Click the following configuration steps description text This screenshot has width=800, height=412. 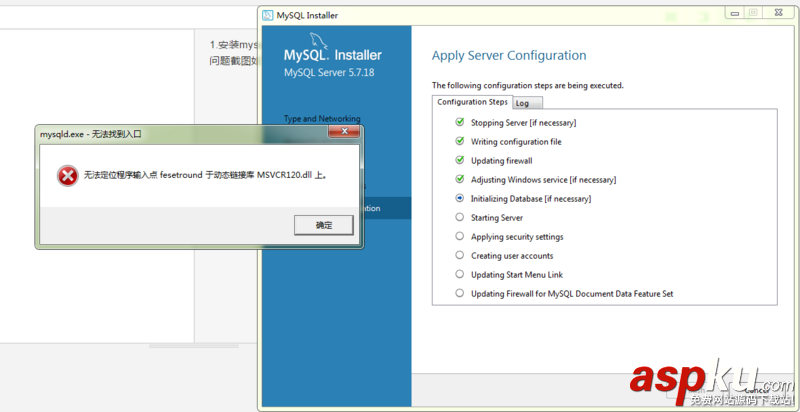[x=528, y=86]
